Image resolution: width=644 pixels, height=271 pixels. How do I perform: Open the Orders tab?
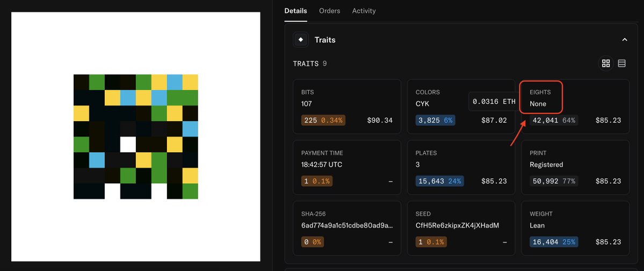(329, 11)
